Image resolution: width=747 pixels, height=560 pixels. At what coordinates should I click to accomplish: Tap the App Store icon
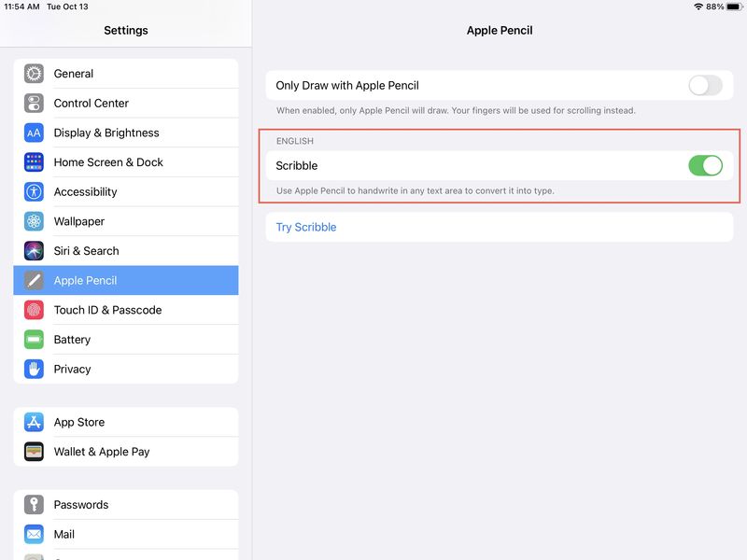tap(34, 423)
